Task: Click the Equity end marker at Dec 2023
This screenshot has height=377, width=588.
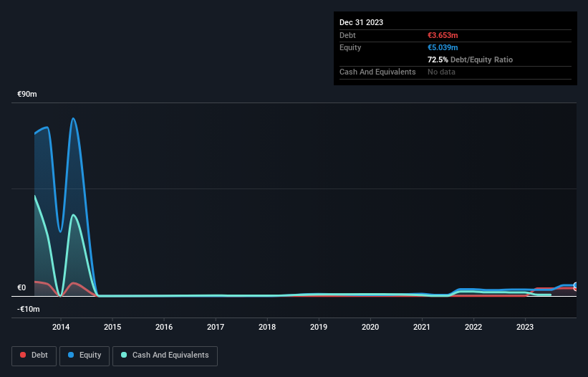Action: pos(576,285)
